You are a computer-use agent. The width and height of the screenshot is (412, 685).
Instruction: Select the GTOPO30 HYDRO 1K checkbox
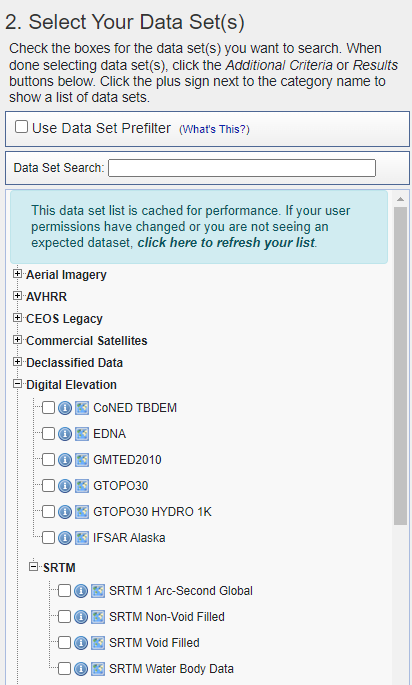(48, 512)
